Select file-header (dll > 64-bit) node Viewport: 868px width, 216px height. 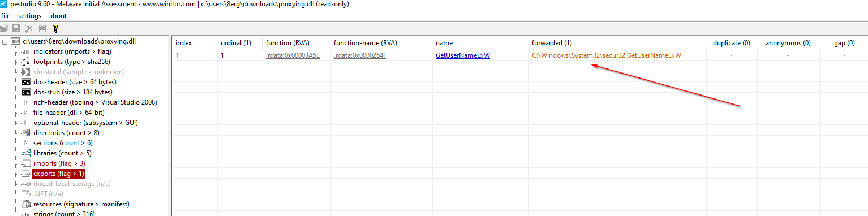click(68, 113)
